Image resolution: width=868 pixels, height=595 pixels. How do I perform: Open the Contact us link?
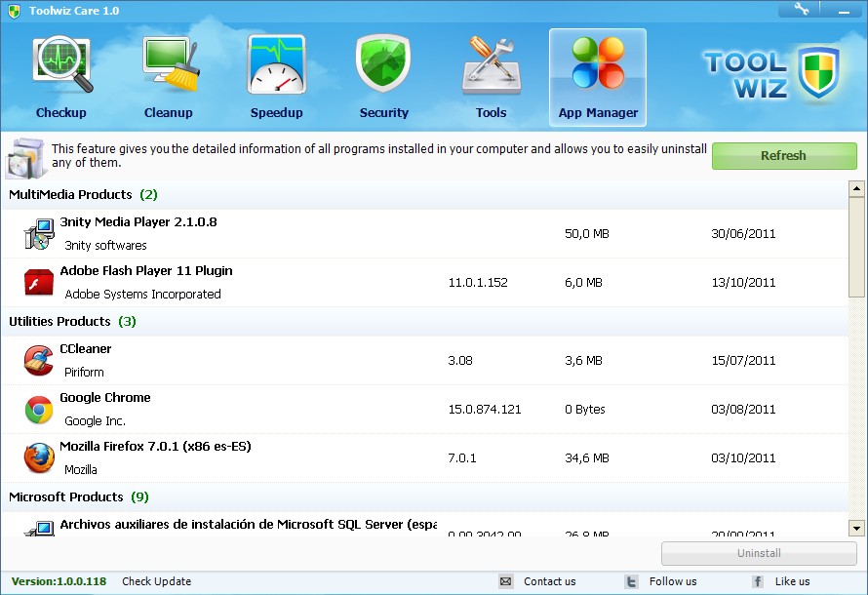[x=550, y=581]
